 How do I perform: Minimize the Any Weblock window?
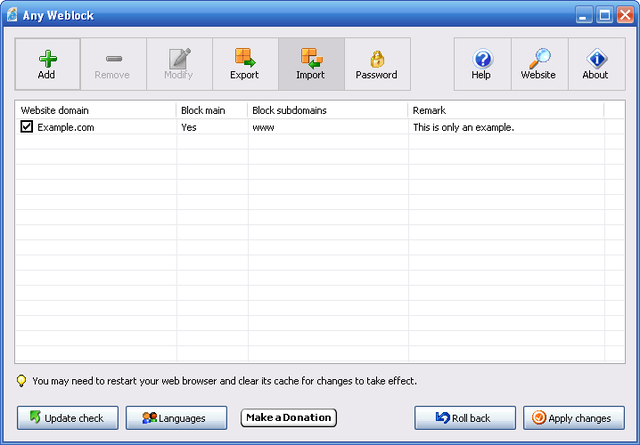tap(584, 15)
